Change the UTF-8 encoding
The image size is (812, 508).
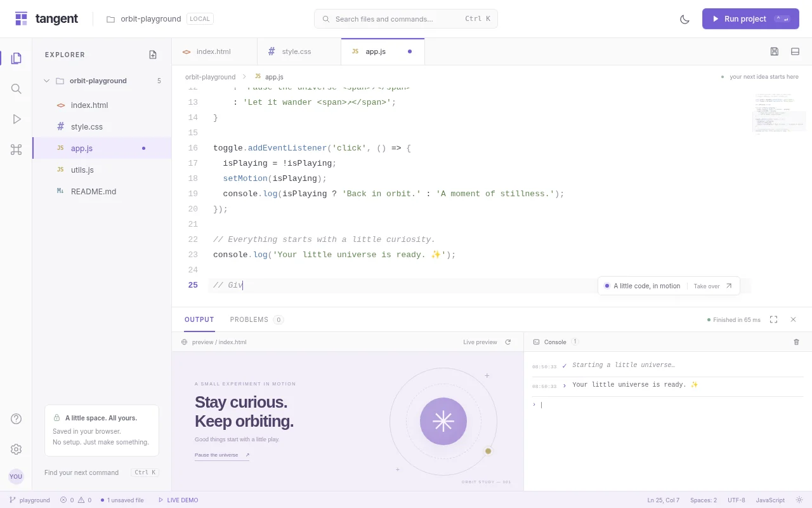(737, 500)
